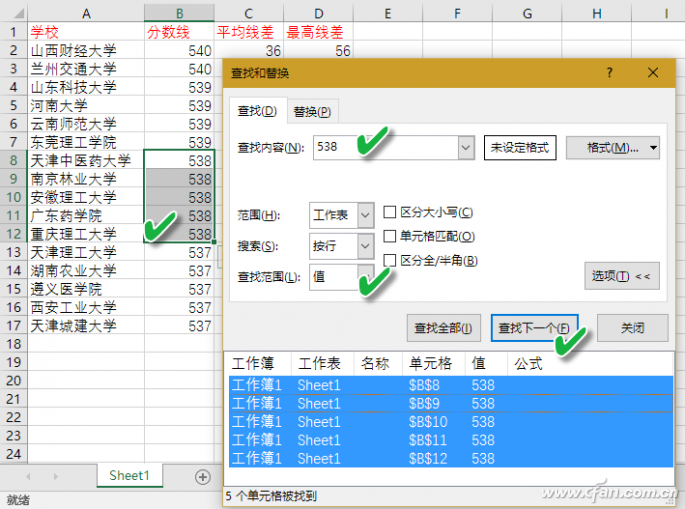Click the 查找全部 button
Image resolution: width=685 pixels, height=509 pixels.
(445, 328)
